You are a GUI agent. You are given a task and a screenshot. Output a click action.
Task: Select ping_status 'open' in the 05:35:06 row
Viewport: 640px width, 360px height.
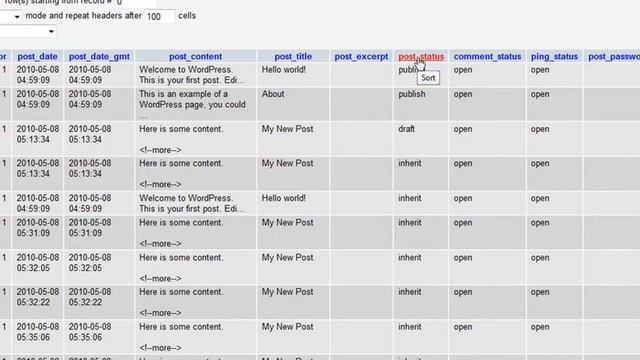(x=540, y=327)
